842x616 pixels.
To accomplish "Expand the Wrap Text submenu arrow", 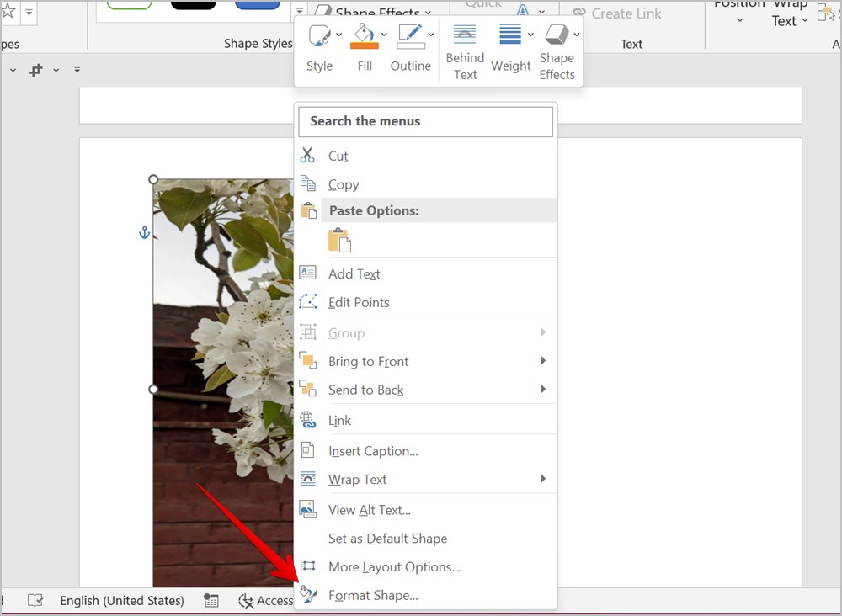I will [x=543, y=479].
